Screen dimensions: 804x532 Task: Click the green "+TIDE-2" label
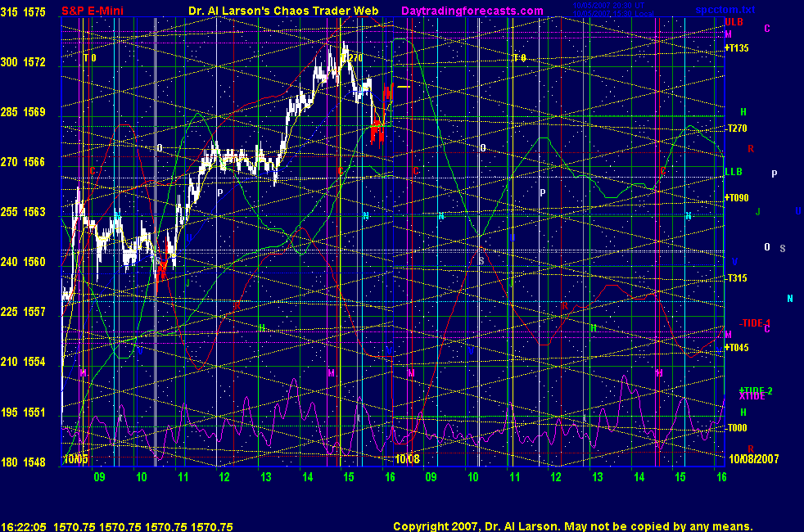[x=756, y=390]
